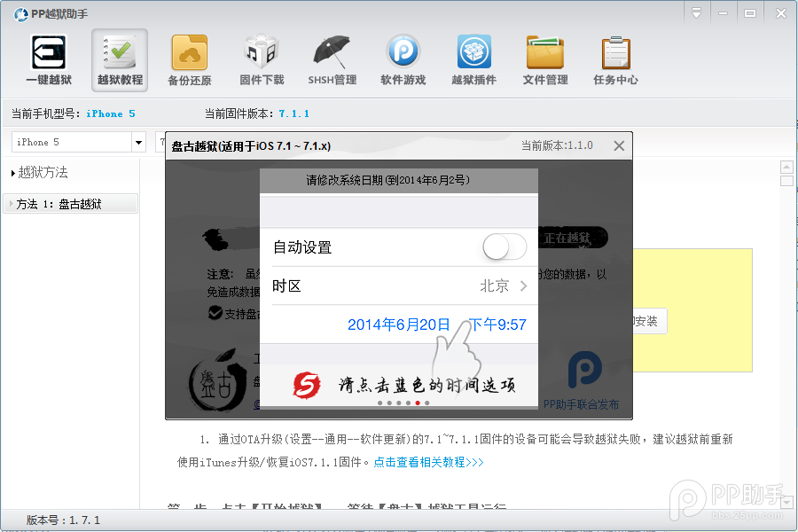The height and width of the screenshot is (532, 798).
Task: Click the 任务中心 task center icon
Action: [615, 58]
